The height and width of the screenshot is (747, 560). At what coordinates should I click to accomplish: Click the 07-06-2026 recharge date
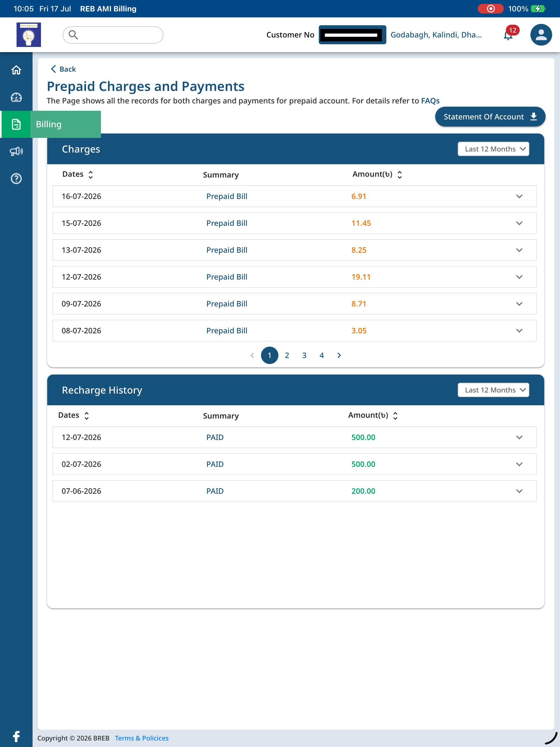[81, 491]
